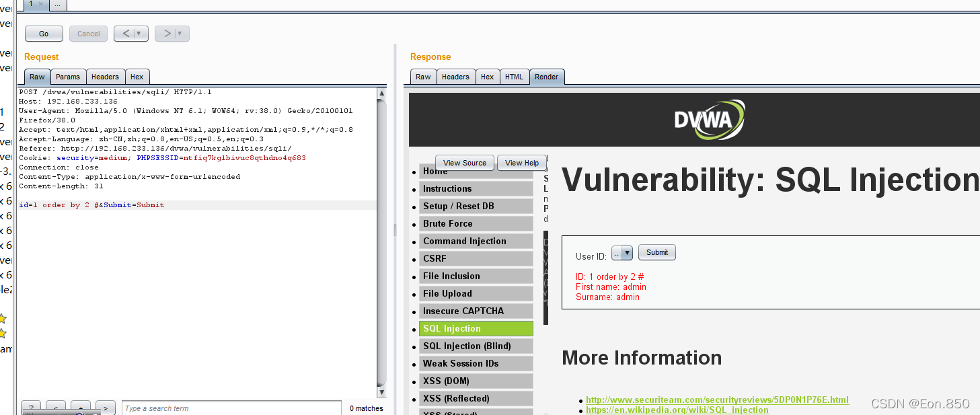Click the Accept-Language header line
This screenshot has width=980, height=415.
pyautogui.click(x=141, y=139)
